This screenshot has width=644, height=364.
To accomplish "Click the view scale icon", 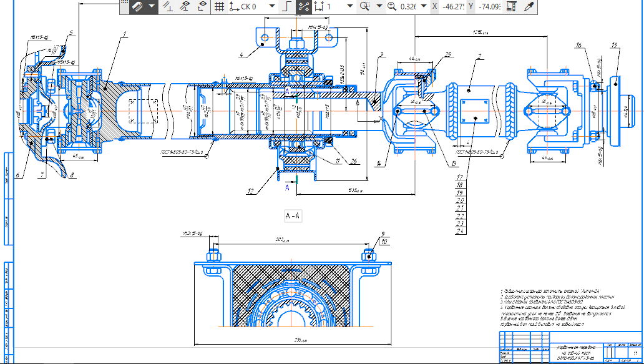I will tap(319, 7).
